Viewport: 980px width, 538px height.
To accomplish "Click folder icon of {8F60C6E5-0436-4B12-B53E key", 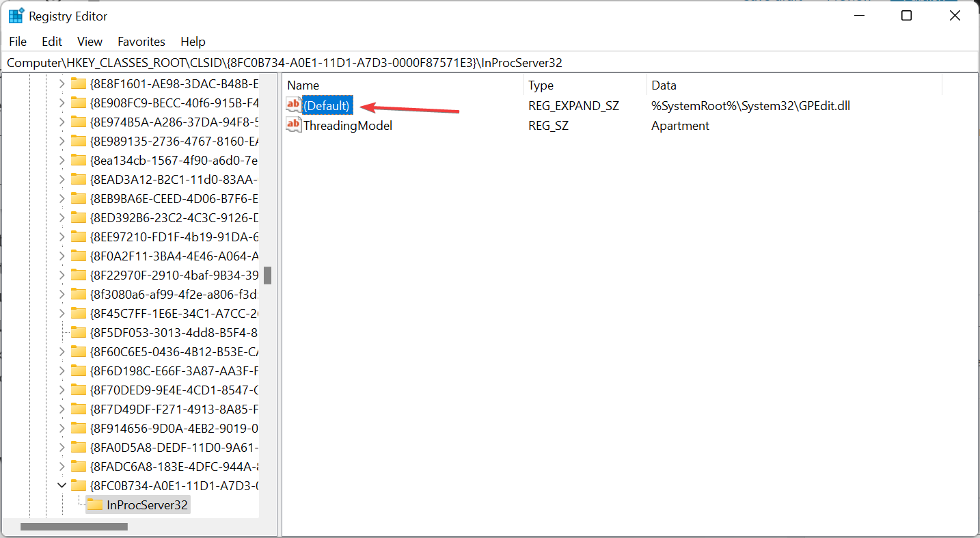I will point(78,352).
